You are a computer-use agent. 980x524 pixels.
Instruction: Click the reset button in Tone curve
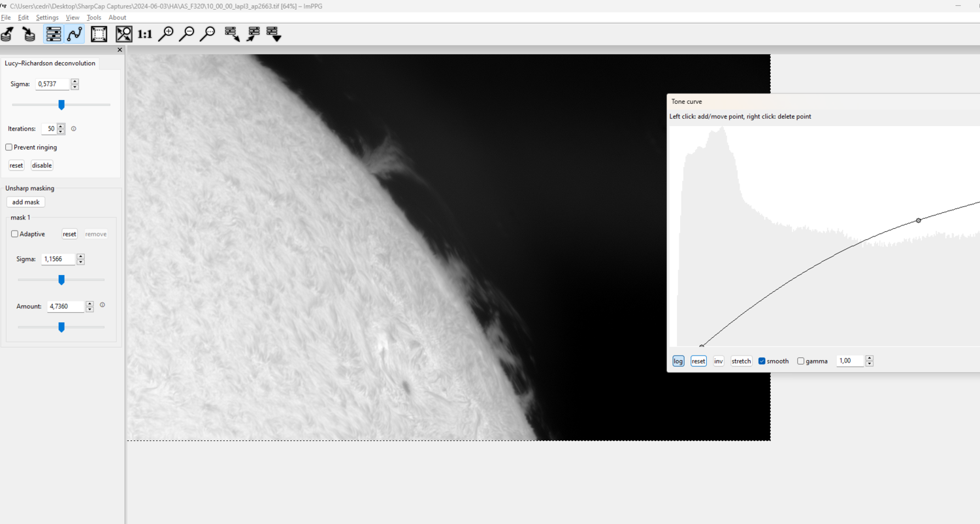699,361
